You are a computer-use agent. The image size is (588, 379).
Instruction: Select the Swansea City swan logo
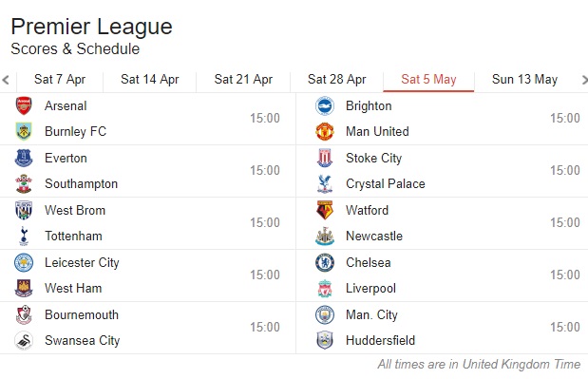click(24, 340)
